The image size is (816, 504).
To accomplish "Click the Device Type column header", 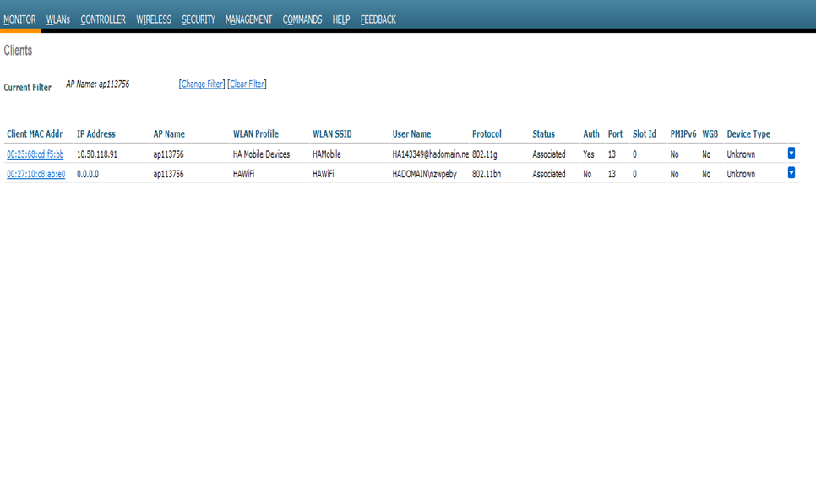I will coord(748,133).
